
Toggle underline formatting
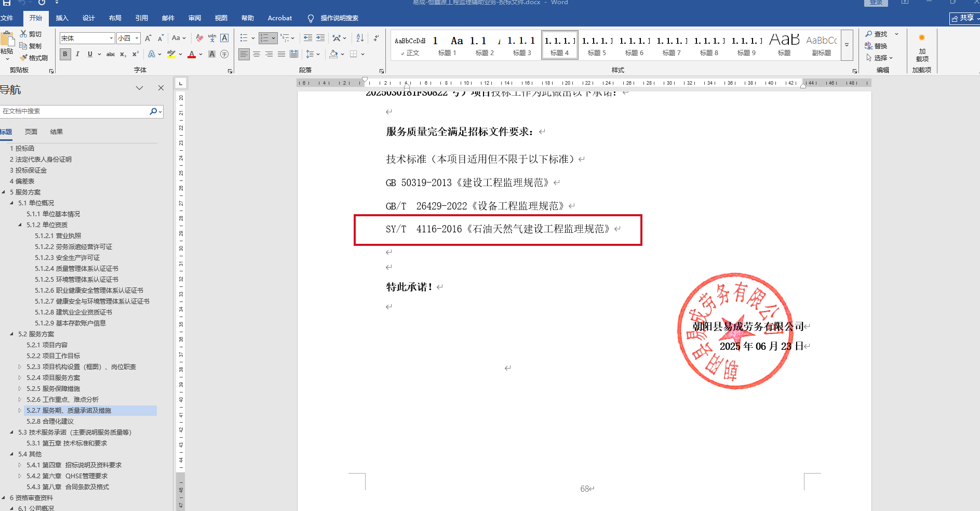90,54
